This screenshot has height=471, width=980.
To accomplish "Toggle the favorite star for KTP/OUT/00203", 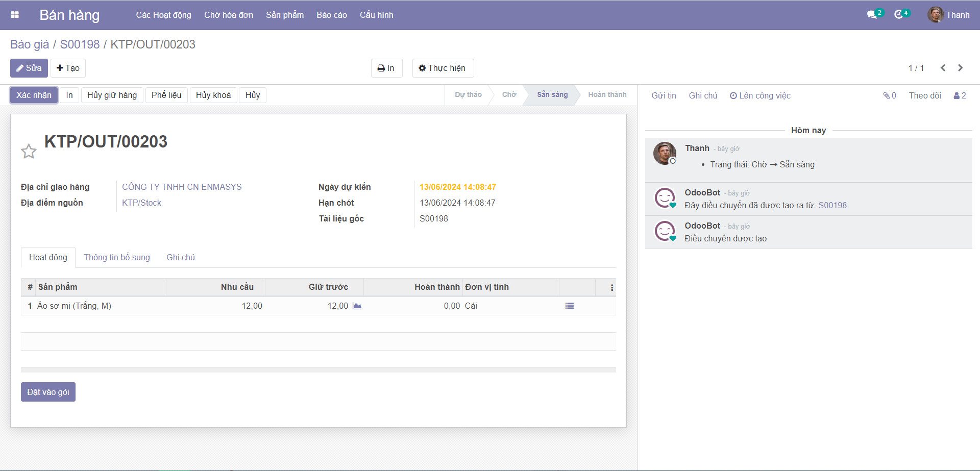I will tap(29, 151).
